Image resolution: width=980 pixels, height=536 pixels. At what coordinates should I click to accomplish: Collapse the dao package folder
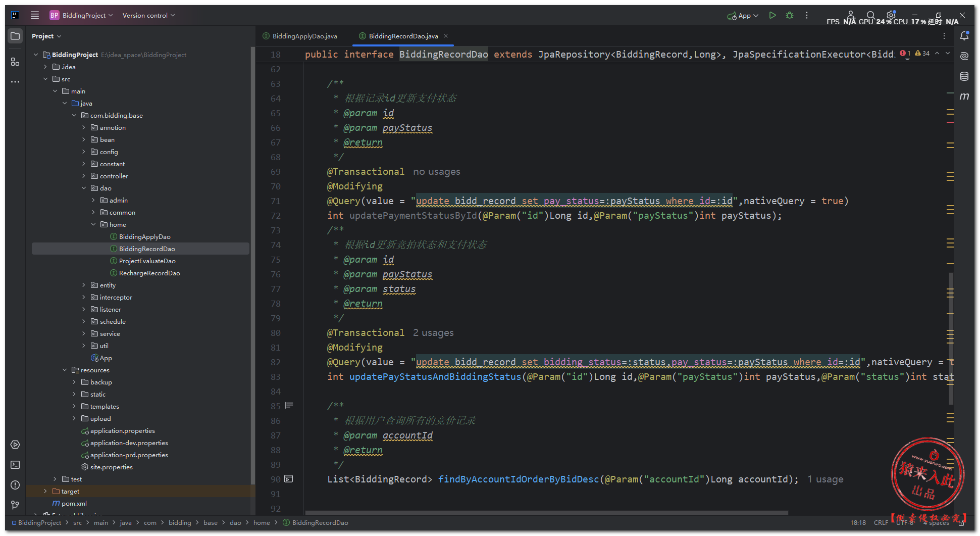click(x=84, y=188)
